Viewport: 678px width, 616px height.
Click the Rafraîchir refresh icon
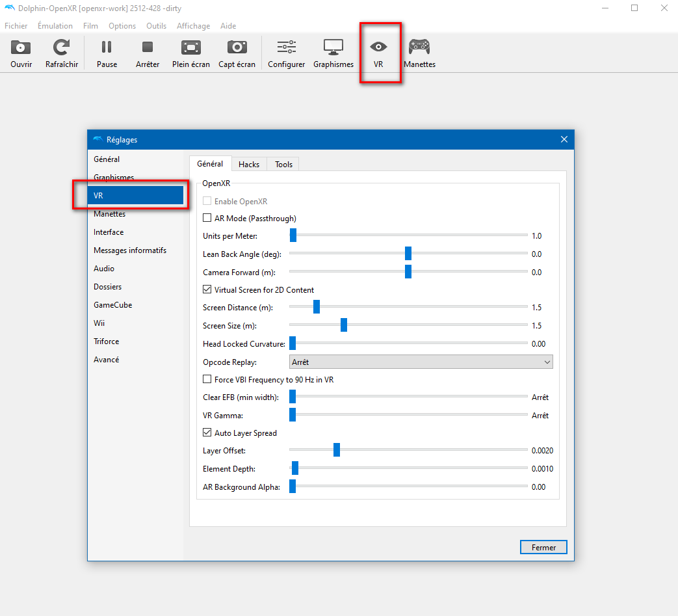[62, 47]
